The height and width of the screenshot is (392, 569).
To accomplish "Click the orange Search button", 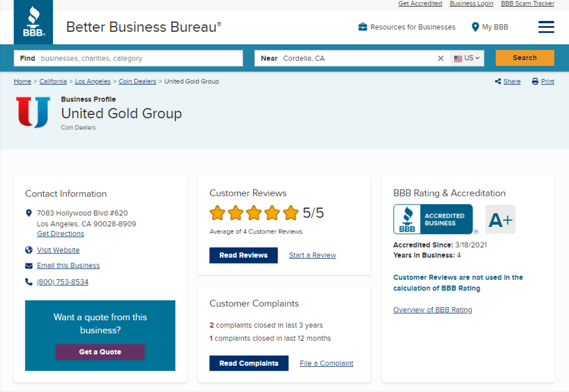I will click(525, 58).
